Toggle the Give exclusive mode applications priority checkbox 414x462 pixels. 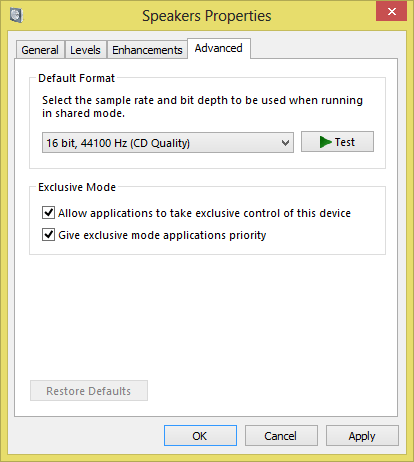pos(48,235)
